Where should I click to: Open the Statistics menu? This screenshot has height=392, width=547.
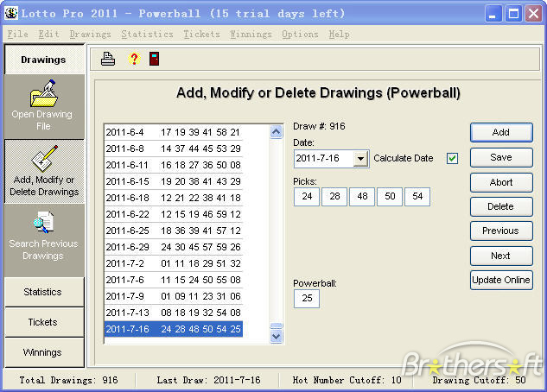coord(147,35)
